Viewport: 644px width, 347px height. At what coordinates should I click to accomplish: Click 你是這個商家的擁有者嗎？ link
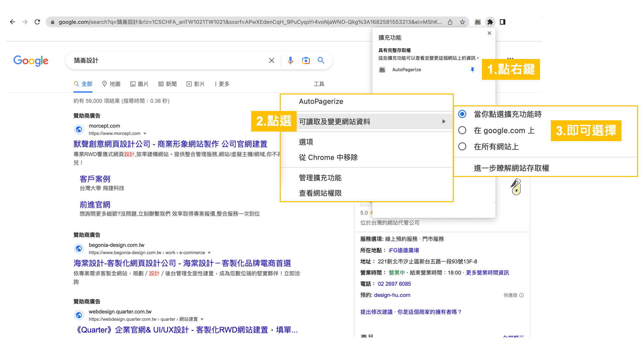[x=430, y=312]
